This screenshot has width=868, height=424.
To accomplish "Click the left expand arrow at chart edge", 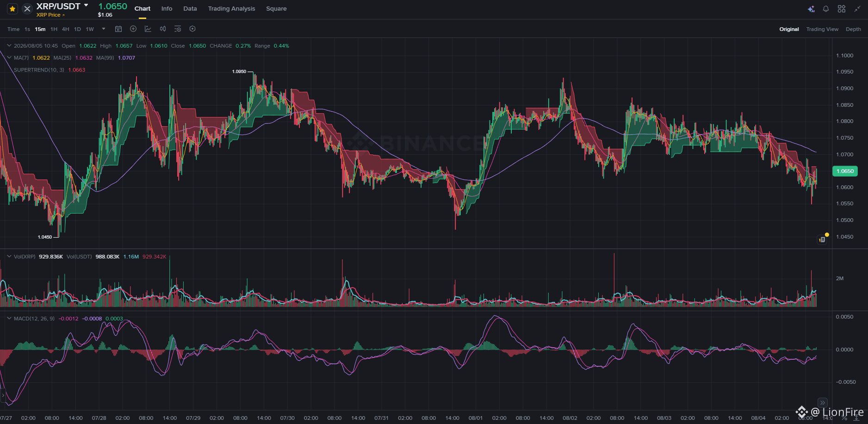I will (x=3, y=396).
